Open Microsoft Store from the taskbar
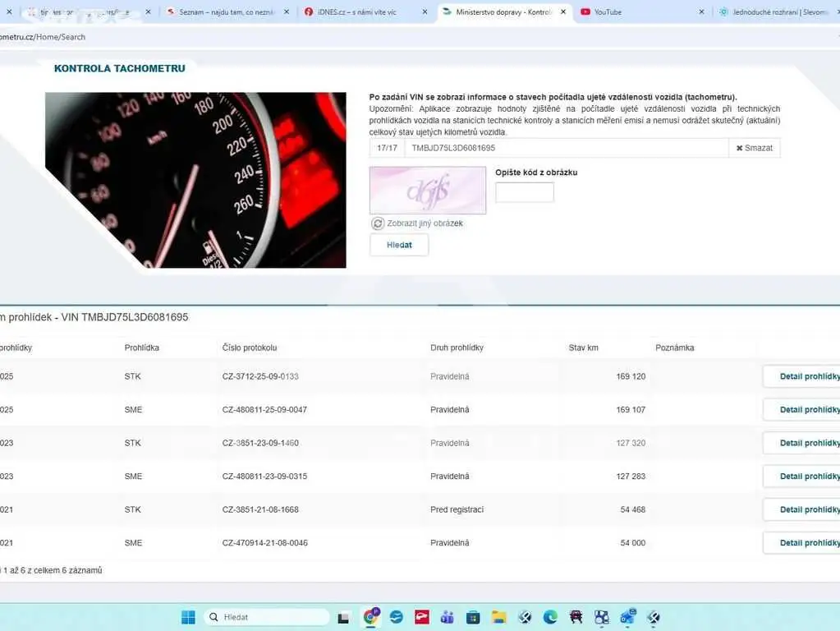Viewport: 840px width, 631px height. click(x=473, y=618)
